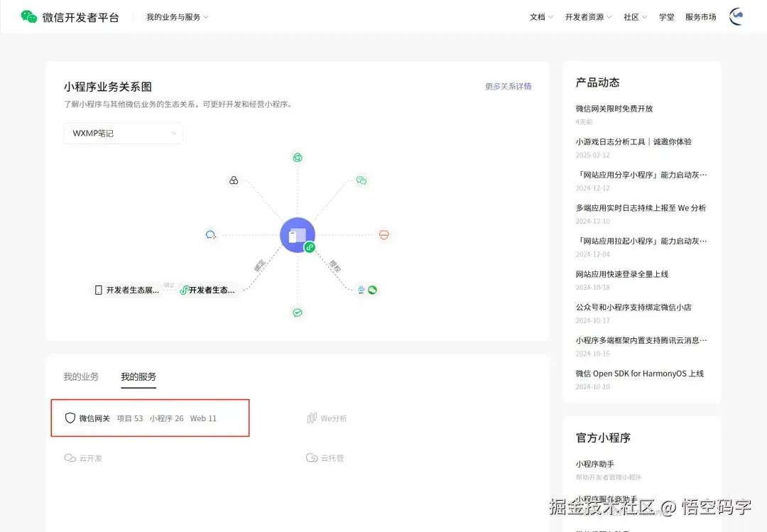The width and height of the screenshot is (767, 532).
Task: Click the WeChat logo in header
Action: pos(29,16)
